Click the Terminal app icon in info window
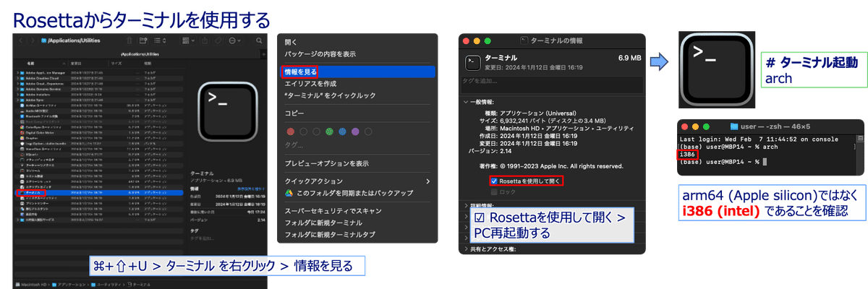The image size is (868, 289). [x=473, y=64]
